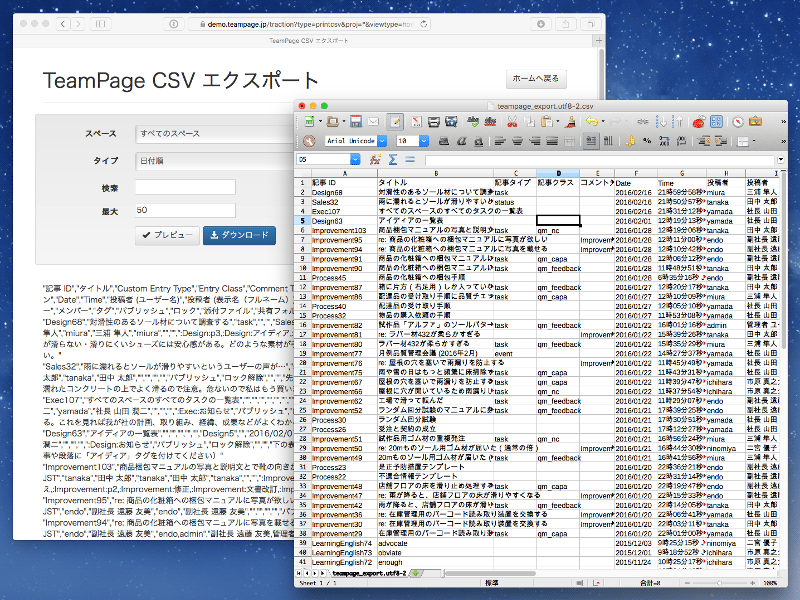Image resolution: width=800 pixels, height=600 pixels.
Task: Click cell containing "Exec107"
Action: (x=344, y=211)
